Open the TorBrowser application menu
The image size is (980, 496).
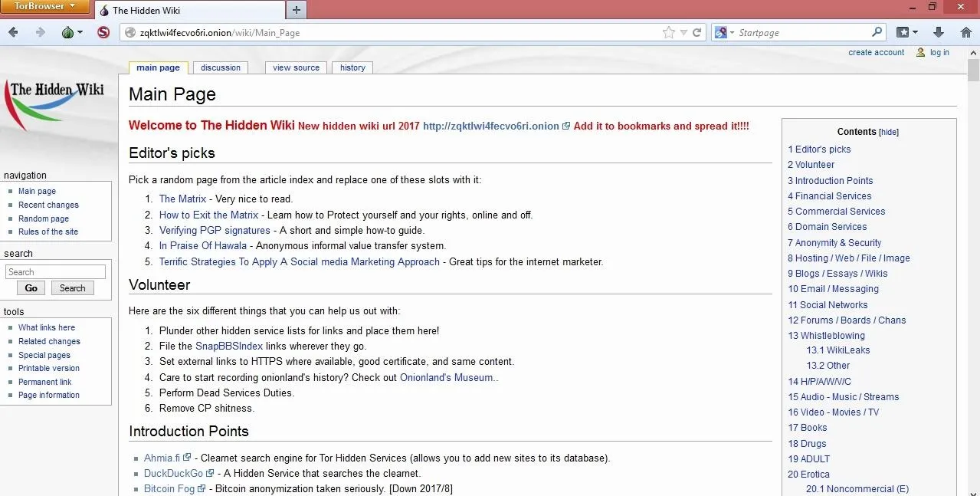45,7
